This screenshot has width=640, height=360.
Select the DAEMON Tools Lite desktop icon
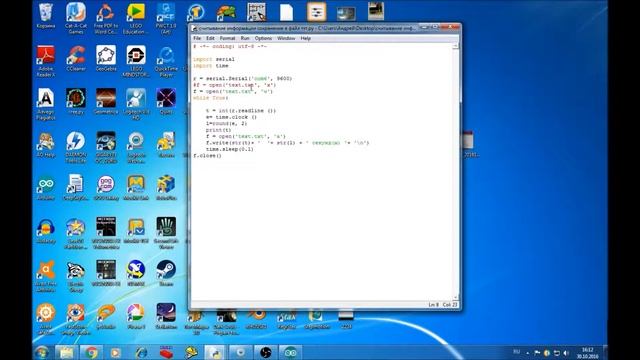click(76, 147)
